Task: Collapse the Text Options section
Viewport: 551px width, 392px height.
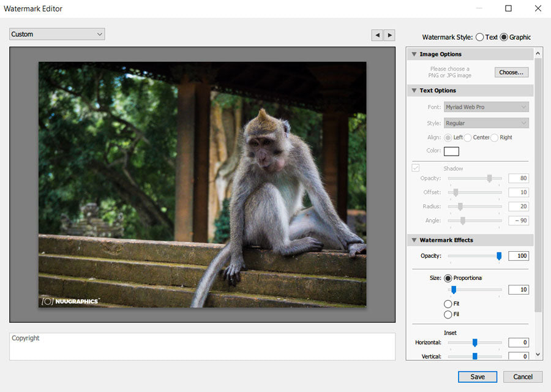Action: (x=414, y=91)
